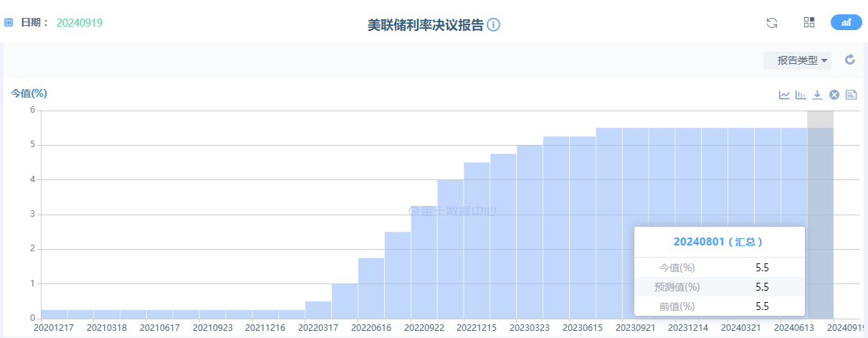Click the bar above 20220616
The height and width of the screenshot is (338, 868).
[371, 287]
